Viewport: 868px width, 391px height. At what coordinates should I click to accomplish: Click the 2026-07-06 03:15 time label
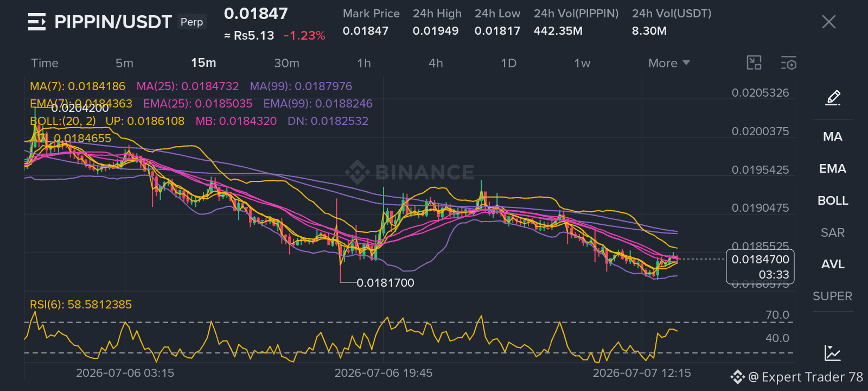click(x=125, y=373)
